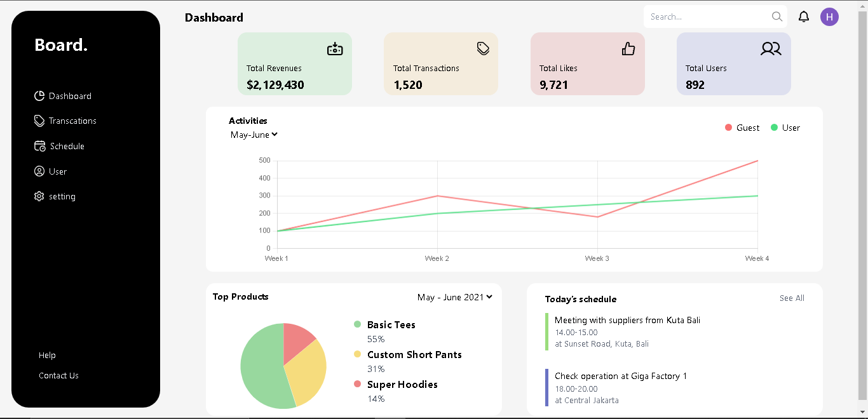Click the Total Revenues cash icon

[x=335, y=49]
